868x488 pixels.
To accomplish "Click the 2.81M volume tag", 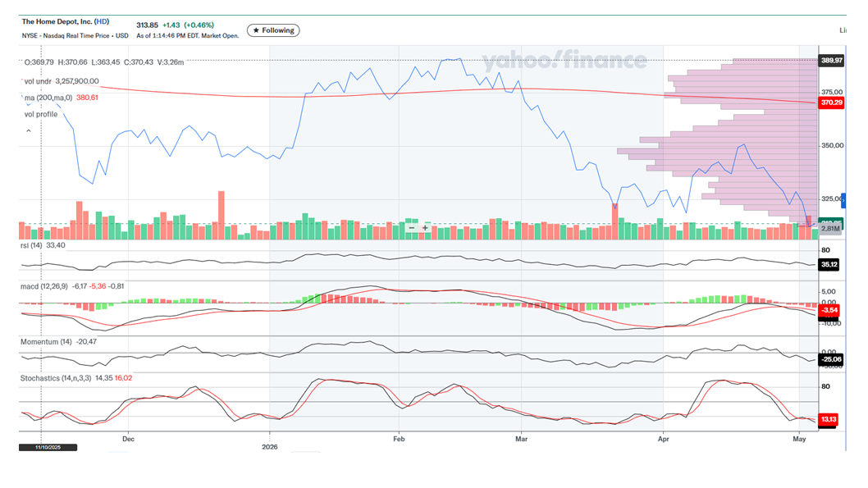I will point(830,229).
